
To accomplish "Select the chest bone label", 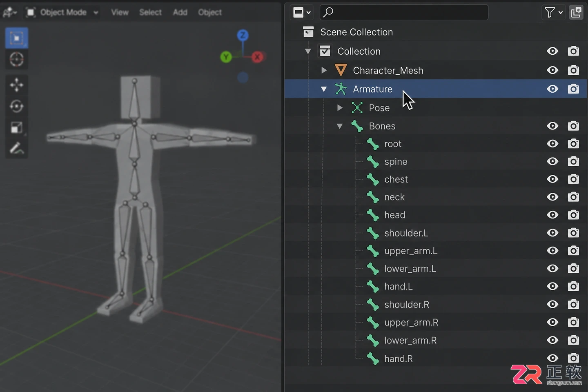I will [396, 179].
